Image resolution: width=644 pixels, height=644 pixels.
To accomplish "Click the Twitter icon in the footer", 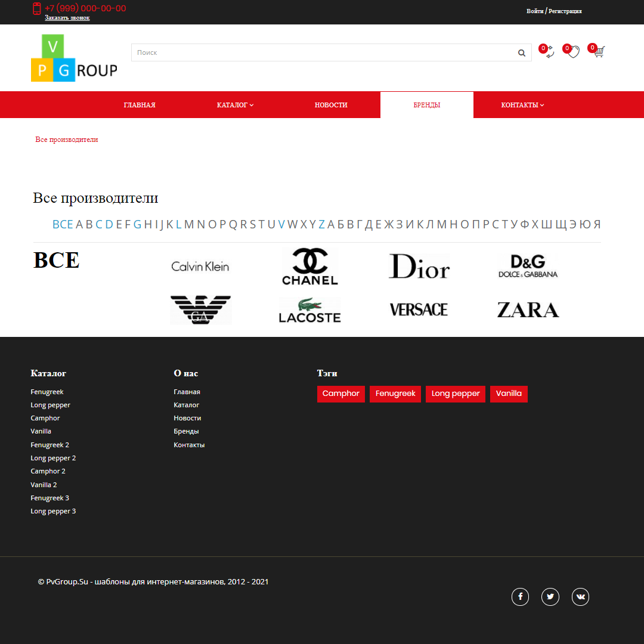I will pyautogui.click(x=550, y=596).
